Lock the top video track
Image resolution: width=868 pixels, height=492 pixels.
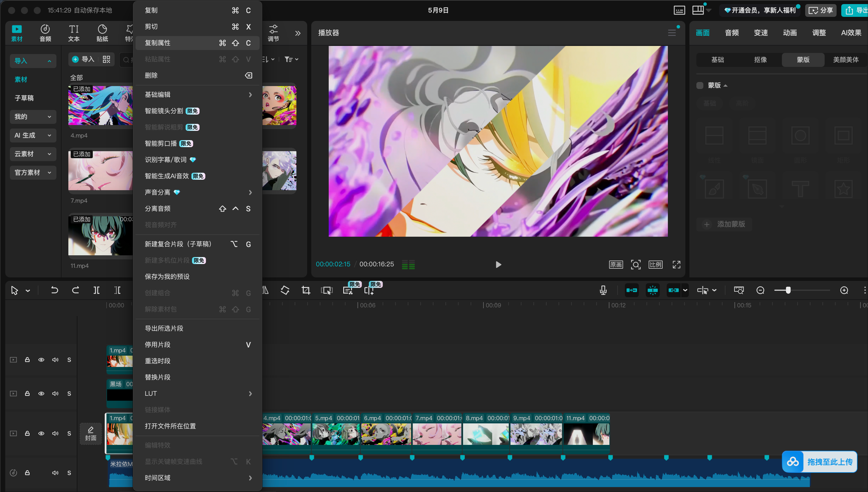coord(27,359)
